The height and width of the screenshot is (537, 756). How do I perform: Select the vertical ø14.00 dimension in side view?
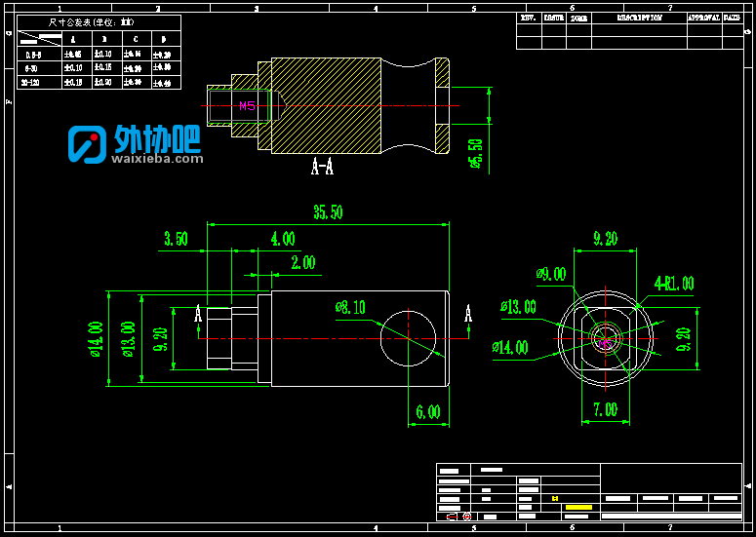coord(96,339)
